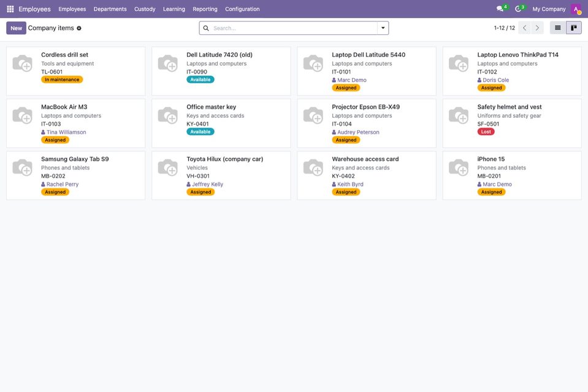Go to the previous page arrow
Viewport: 588px width, 392px height.
(524, 28)
